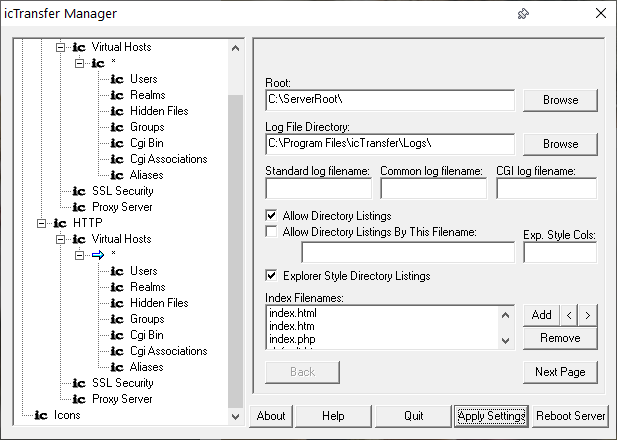Click the ic icon of Aliases under HTTP host

pyautogui.click(x=117, y=367)
